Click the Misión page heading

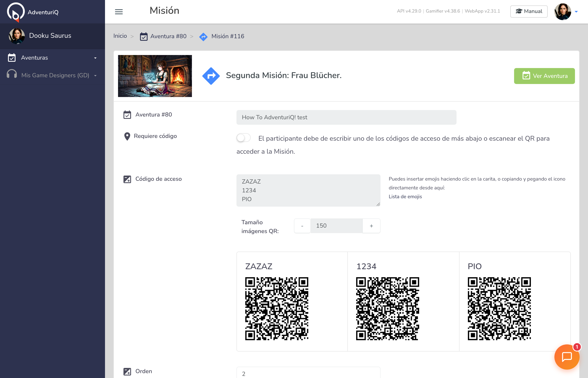click(x=164, y=10)
